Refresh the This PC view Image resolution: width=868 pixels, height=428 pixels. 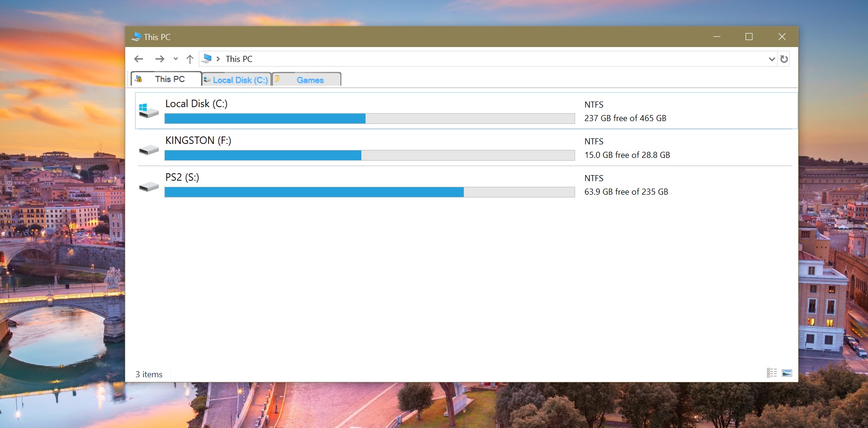click(784, 59)
